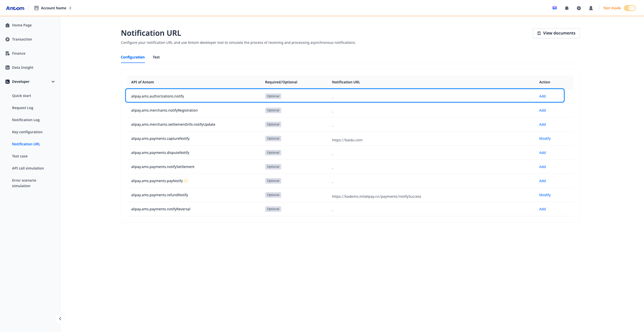Image resolution: width=644 pixels, height=332 pixels.
Task: Click the Home Page icon in sidebar
Action: coord(8,25)
